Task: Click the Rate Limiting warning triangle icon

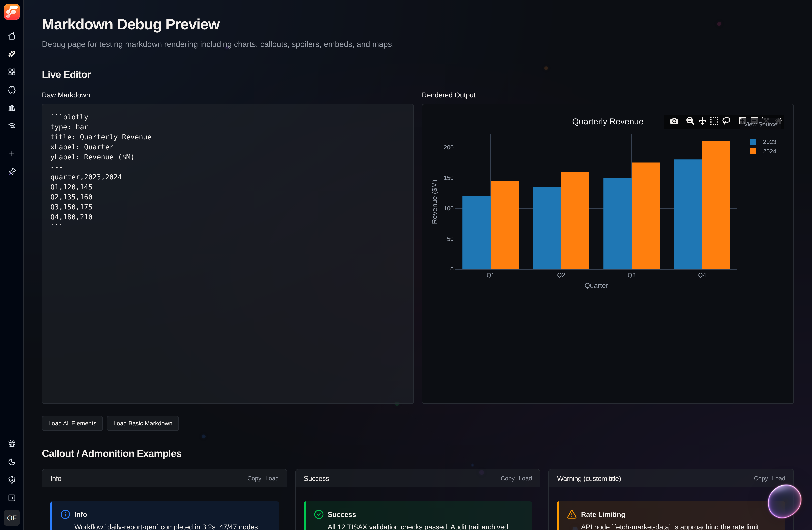Action: [572, 514]
